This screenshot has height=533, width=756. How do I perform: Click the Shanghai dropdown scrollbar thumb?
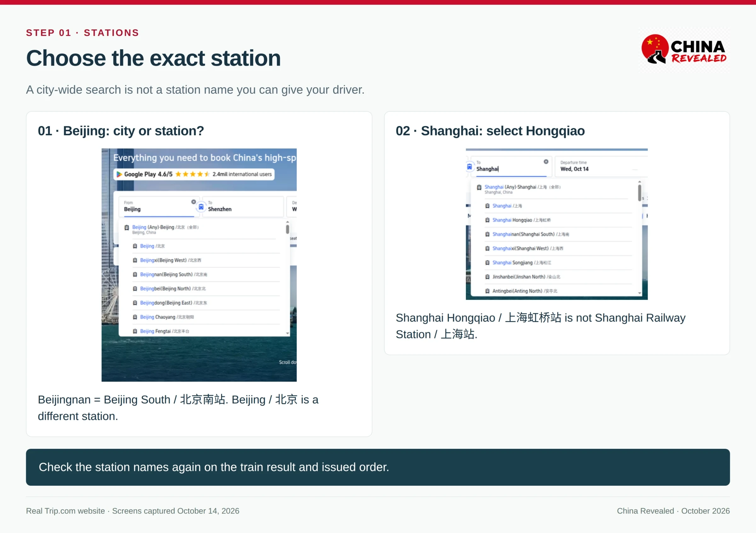coord(639,192)
